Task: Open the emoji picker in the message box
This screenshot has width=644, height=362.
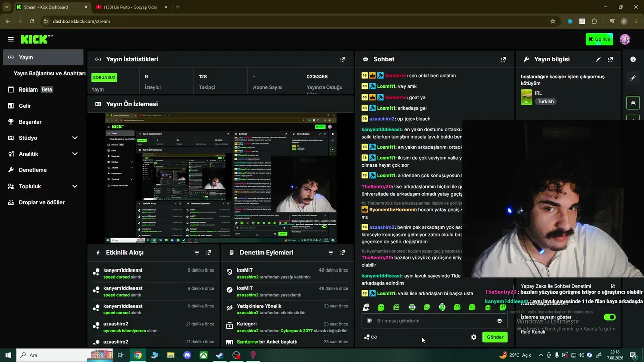Action: (499, 321)
